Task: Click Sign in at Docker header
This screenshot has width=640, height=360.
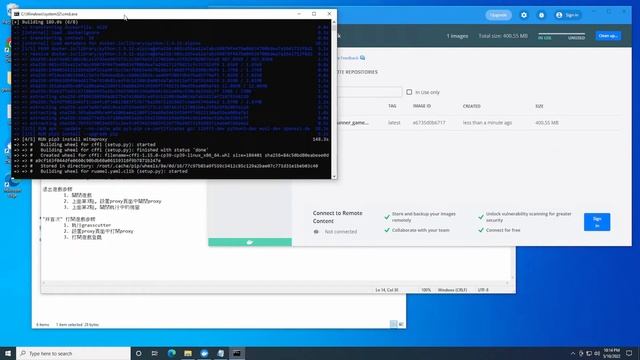Action: [567, 15]
